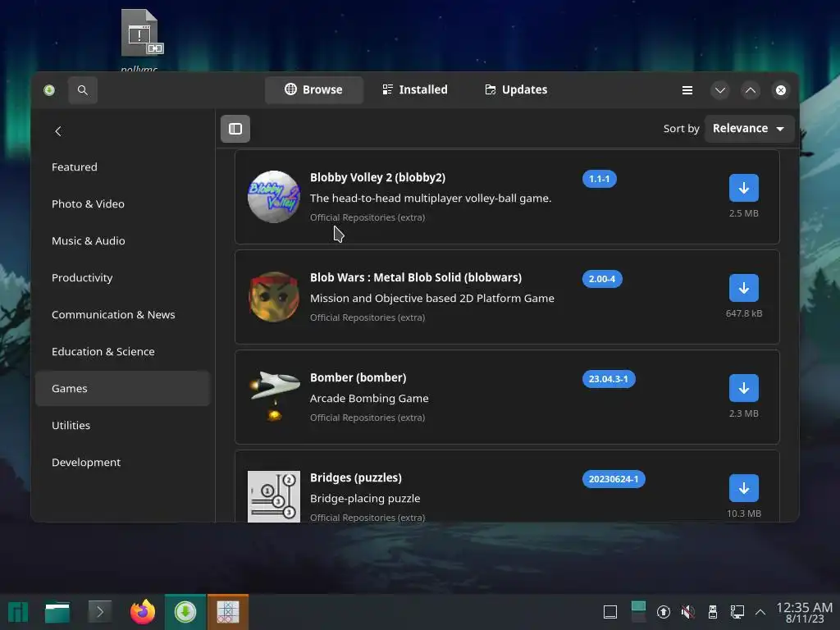Select the Music & Audio category
840x630 pixels.
coord(123,241)
